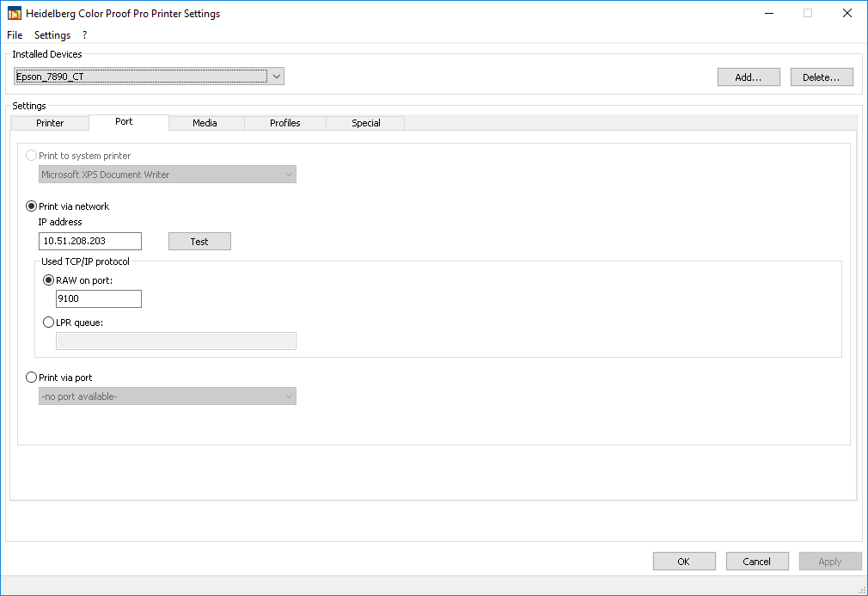
Task: Click the Apply button
Action: coord(830,561)
